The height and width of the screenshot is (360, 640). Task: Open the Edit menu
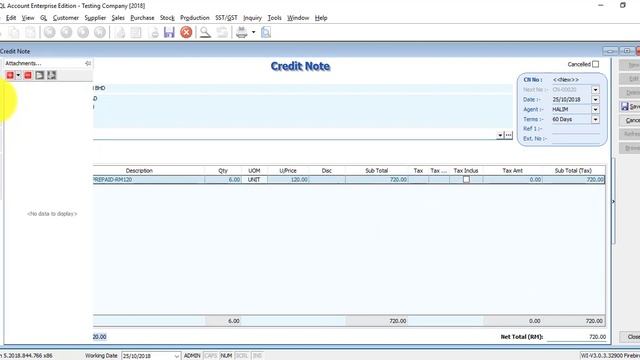click(11, 18)
